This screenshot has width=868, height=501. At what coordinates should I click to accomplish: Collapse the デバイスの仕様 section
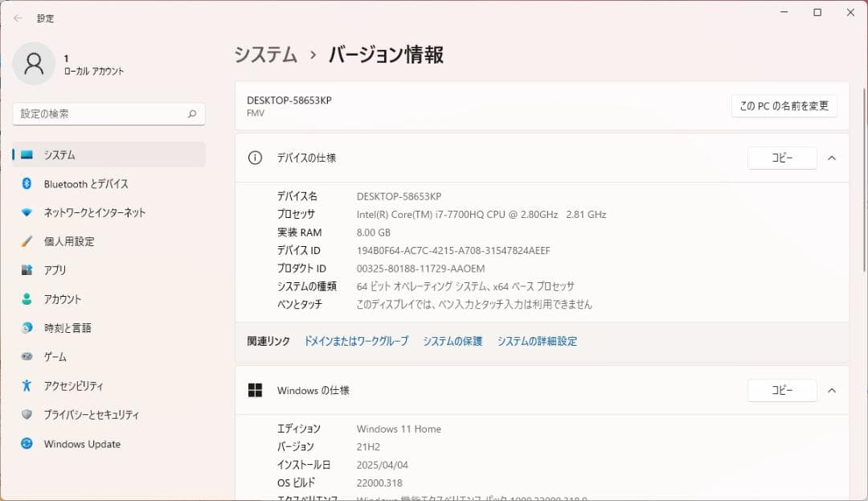click(832, 158)
